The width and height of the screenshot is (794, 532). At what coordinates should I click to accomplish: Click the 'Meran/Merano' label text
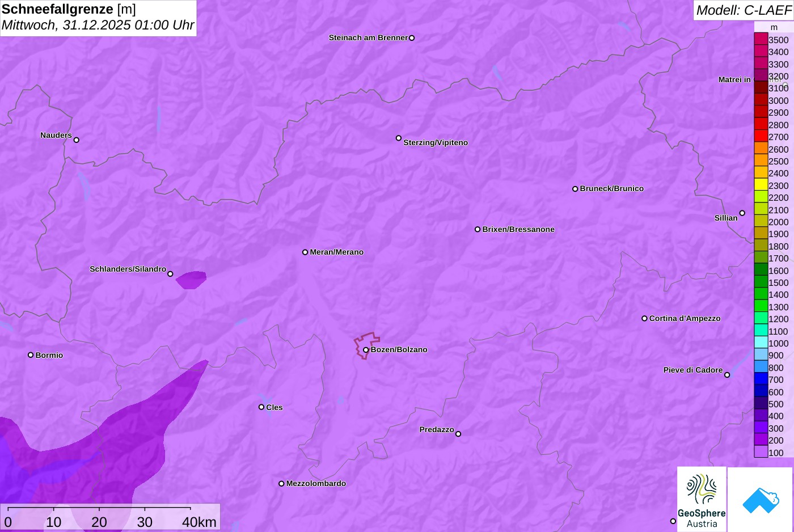click(337, 252)
